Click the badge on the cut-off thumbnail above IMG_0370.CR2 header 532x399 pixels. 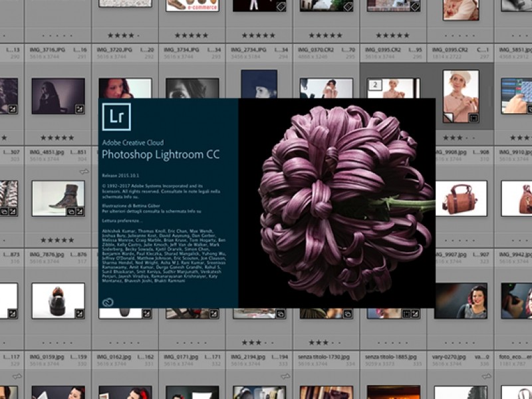[348, 7]
